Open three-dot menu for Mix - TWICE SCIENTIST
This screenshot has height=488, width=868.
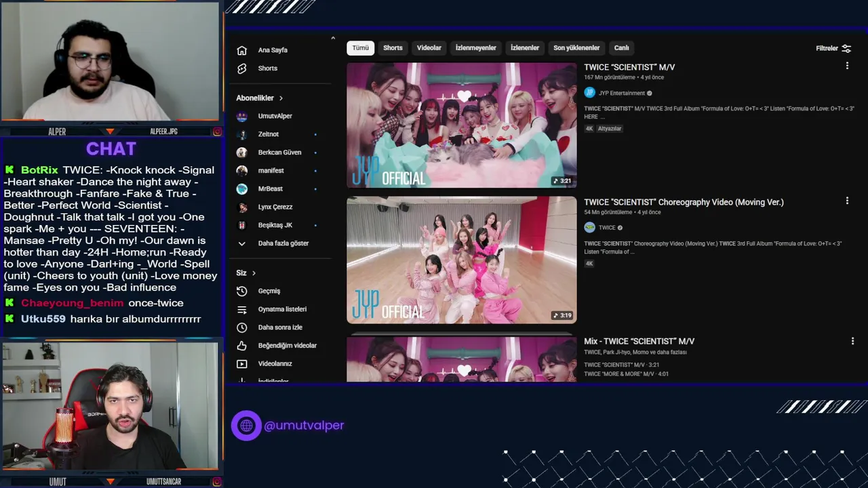point(852,341)
